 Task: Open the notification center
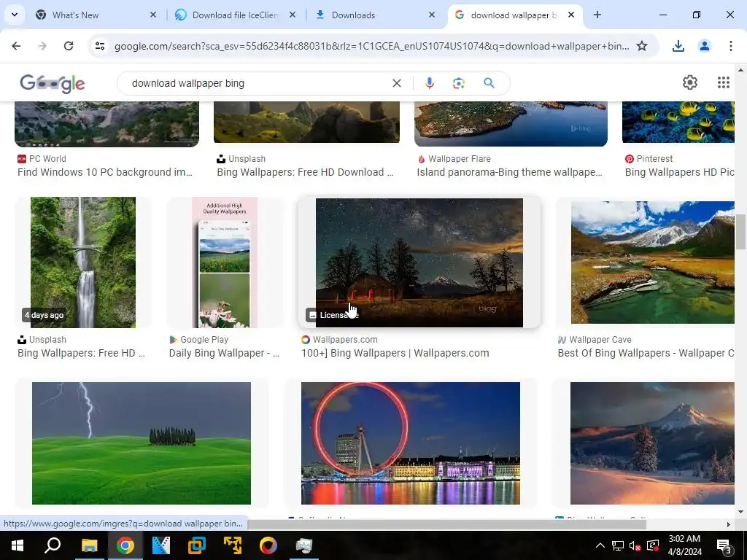(724, 545)
